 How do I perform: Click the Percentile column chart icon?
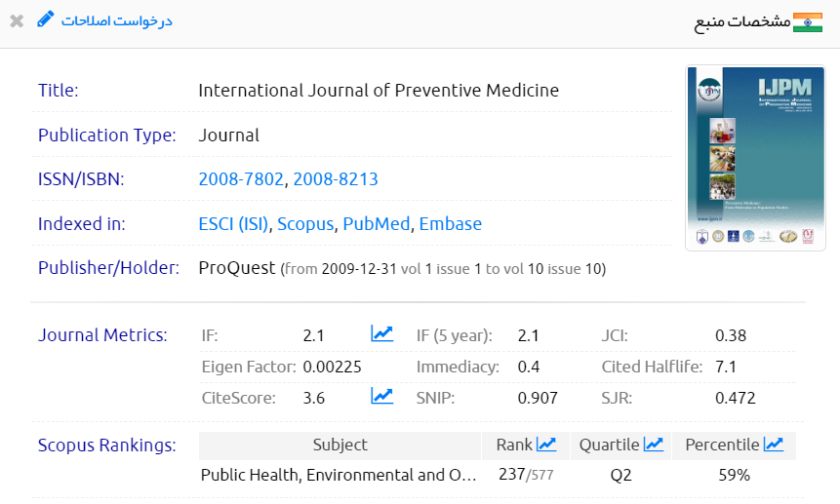[x=773, y=445]
